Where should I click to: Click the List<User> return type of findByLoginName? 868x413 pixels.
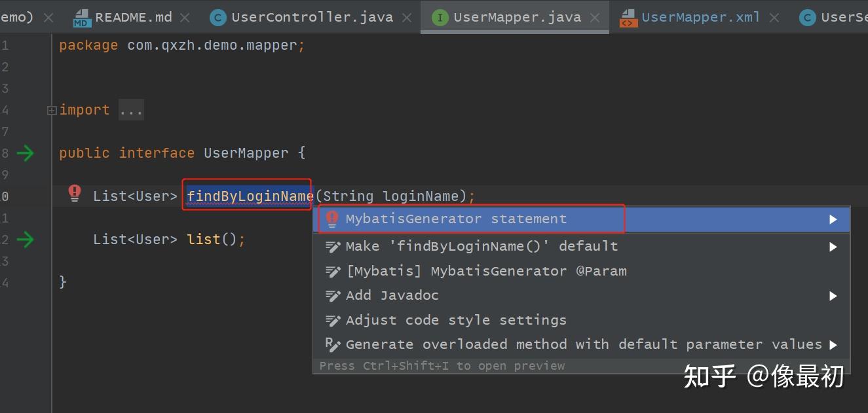point(135,196)
